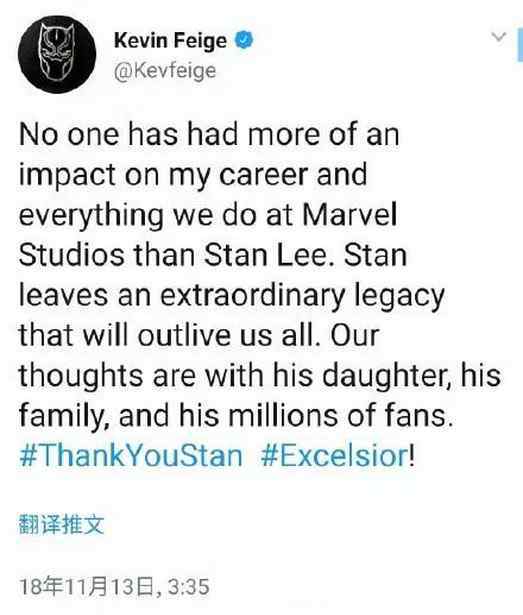Click the tweet text mentioning Stan Lee
The height and width of the screenshot is (615, 523).
[x=260, y=275]
